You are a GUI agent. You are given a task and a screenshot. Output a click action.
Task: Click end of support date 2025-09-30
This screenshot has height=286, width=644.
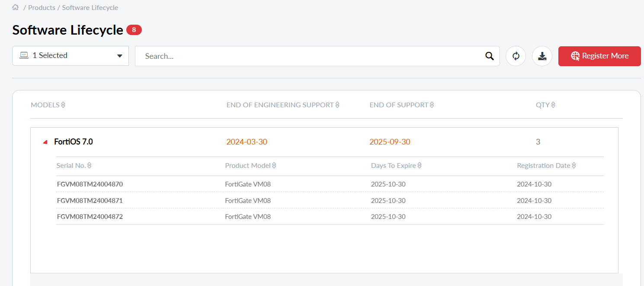[x=390, y=142]
